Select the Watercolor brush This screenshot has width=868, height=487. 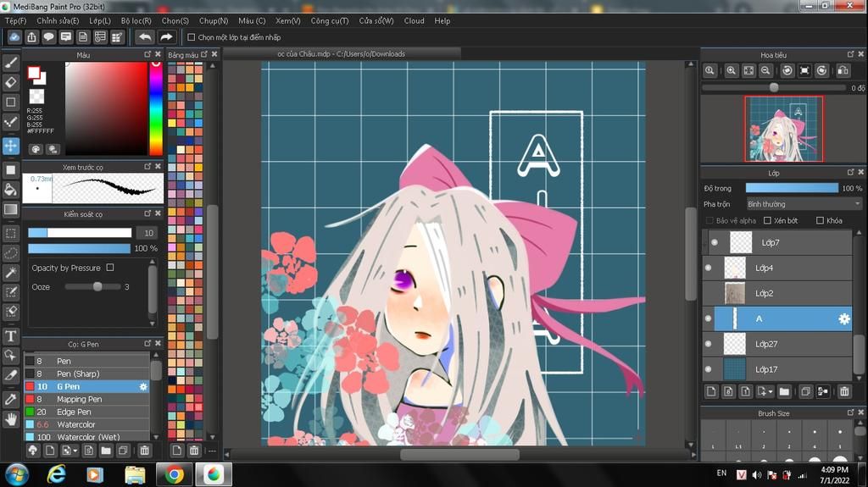86,424
